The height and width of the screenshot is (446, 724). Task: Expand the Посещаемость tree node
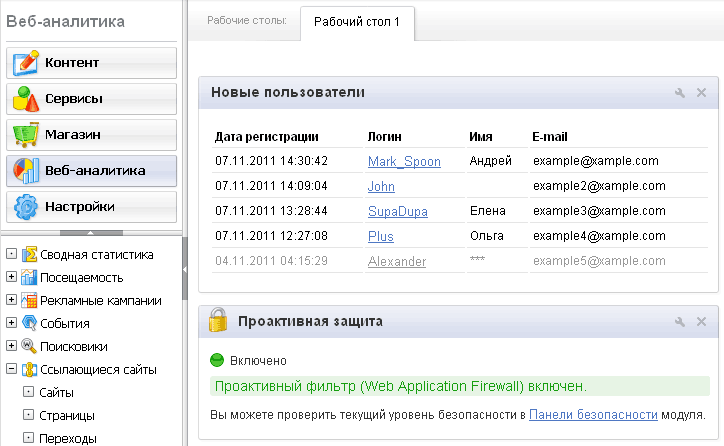[12, 277]
